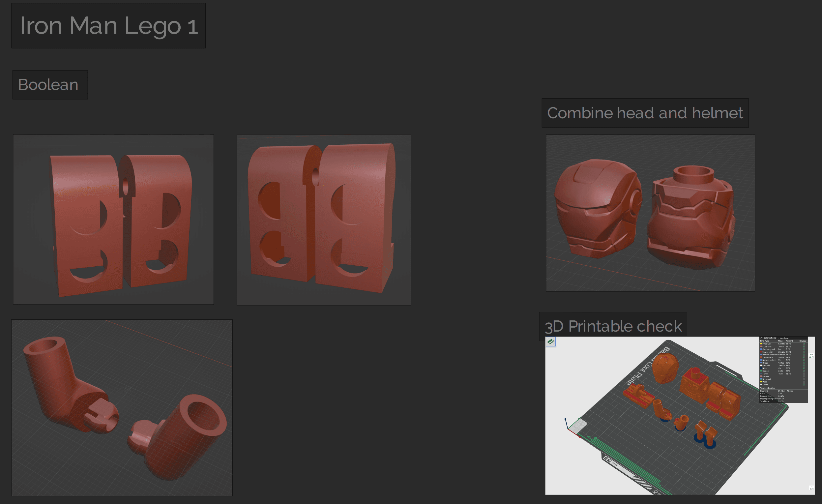Click the "Total estimation" heading
822x504 pixels.
(768, 388)
